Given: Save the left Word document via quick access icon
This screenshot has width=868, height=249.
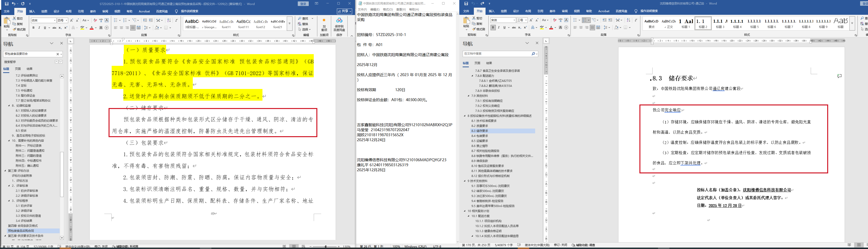Looking at the screenshot, I should pos(6,4).
